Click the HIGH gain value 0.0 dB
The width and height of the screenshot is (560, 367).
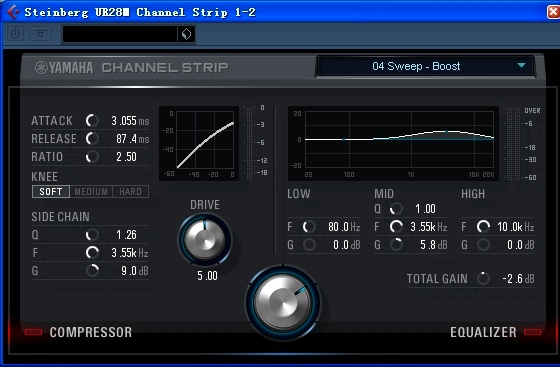pos(521,245)
